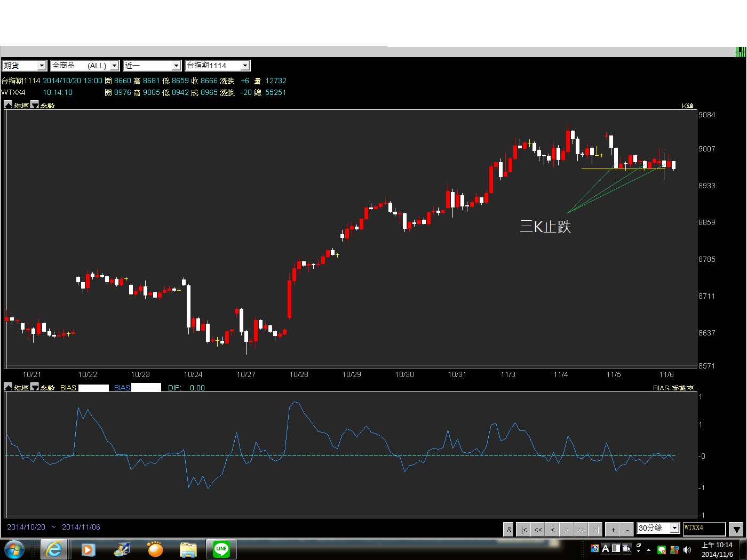Open Internet Explorer from taskbar
747x560 pixels.
pyautogui.click(x=54, y=549)
